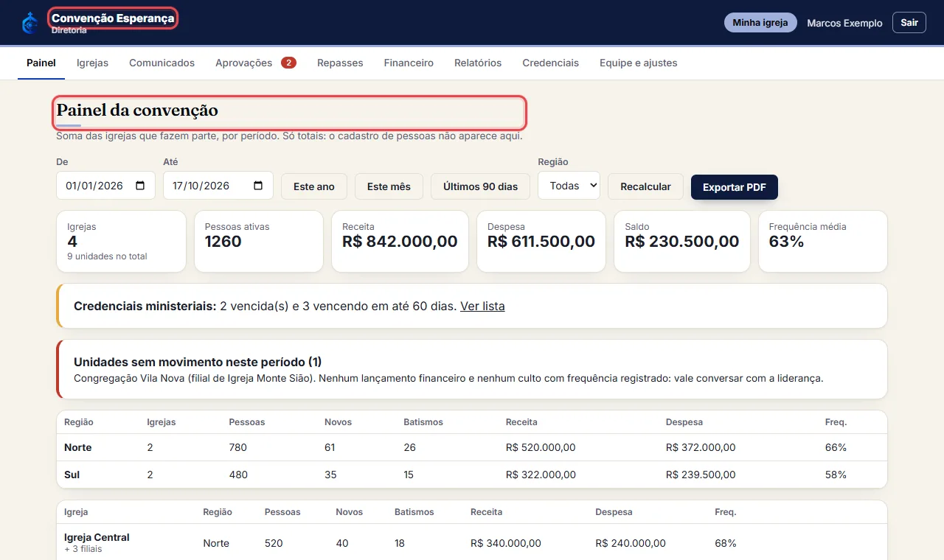The image size is (944, 560).
Task: Click the Unidades sem movimento heading
Action: pyautogui.click(x=198, y=362)
